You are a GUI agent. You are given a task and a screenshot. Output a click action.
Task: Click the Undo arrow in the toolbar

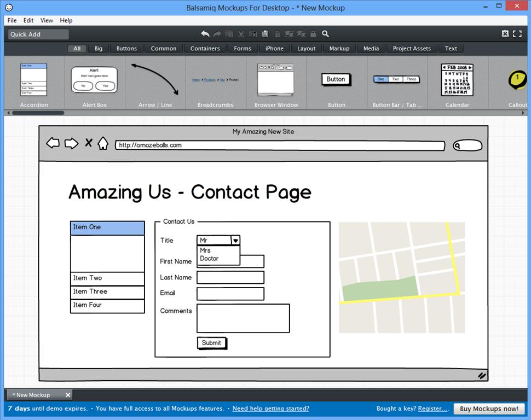[206, 33]
